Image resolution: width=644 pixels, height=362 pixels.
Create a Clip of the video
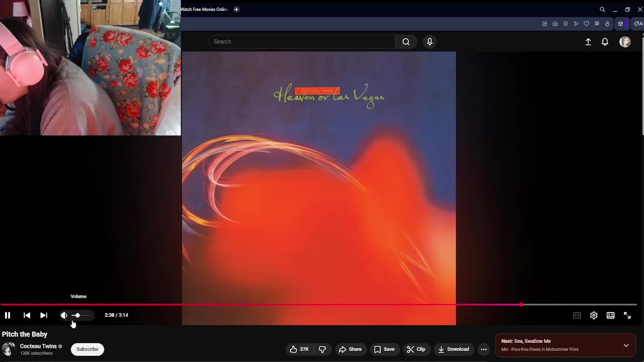point(416,349)
